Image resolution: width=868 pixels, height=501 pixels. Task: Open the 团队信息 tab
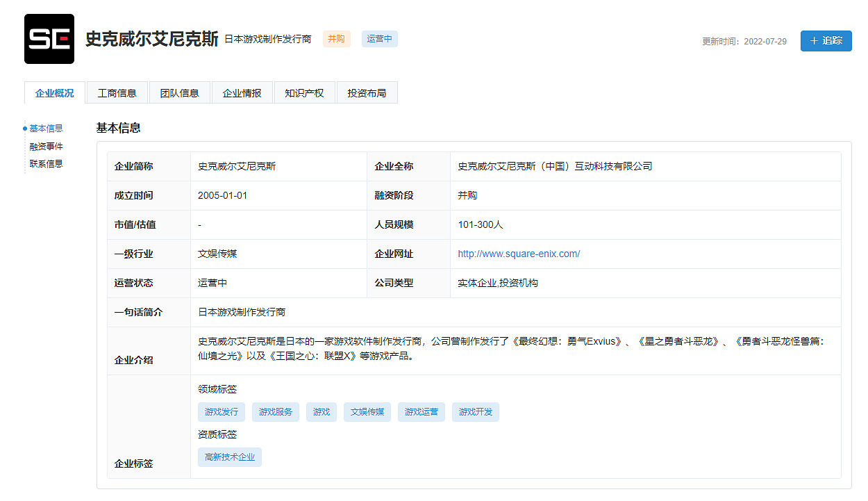click(x=179, y=92)
